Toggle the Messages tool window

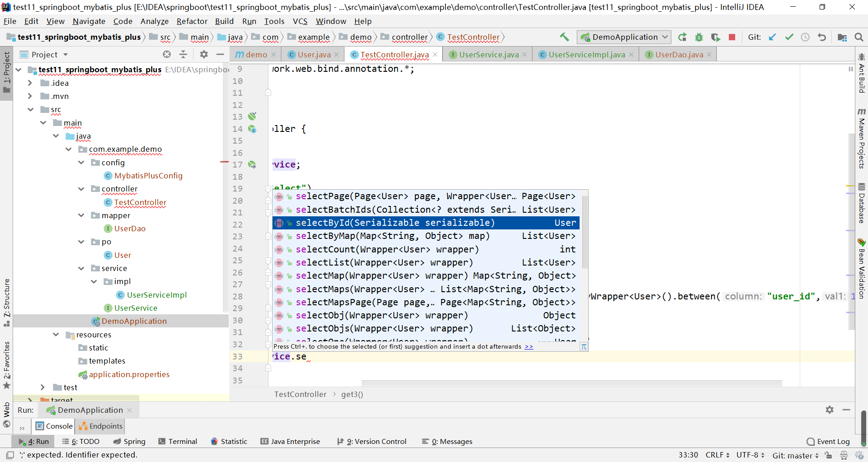tap(447, 441)
